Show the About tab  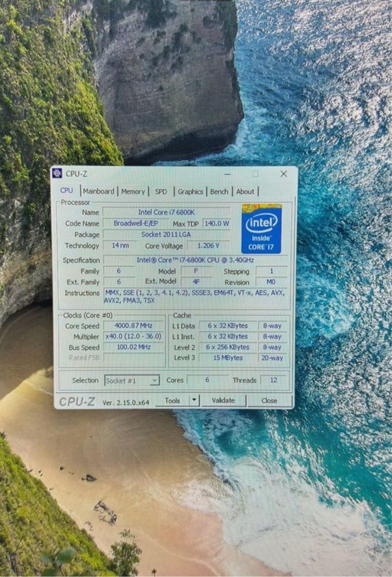(x=245, y=192)
